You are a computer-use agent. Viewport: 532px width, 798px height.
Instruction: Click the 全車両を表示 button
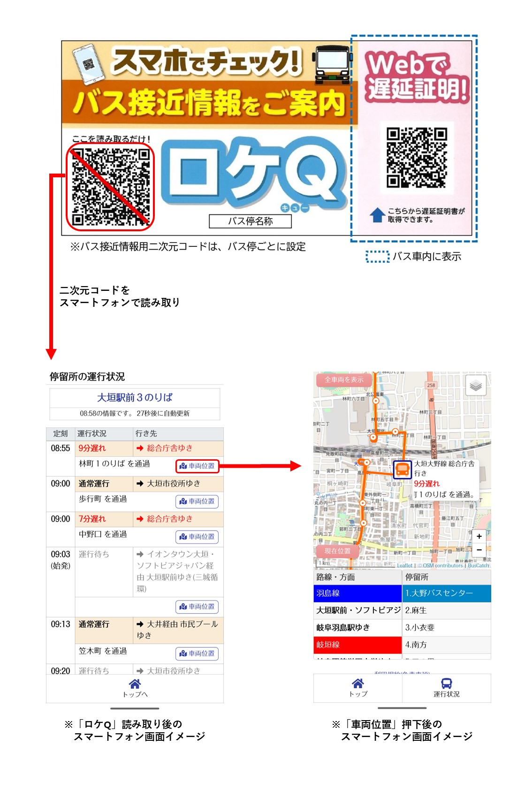pyautogui.click(x=343, y=380)
